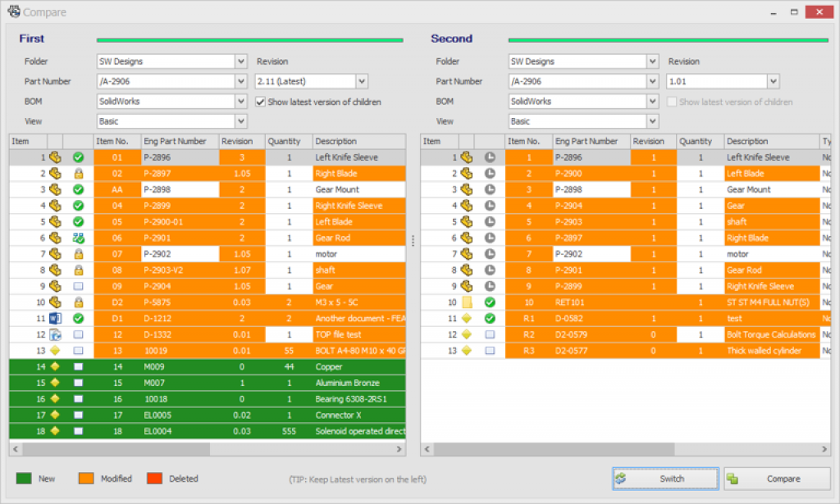Open the View dropdown in the Second panel
The height and width of the screenshot is (504, 840).
click(x=652, y=121)
